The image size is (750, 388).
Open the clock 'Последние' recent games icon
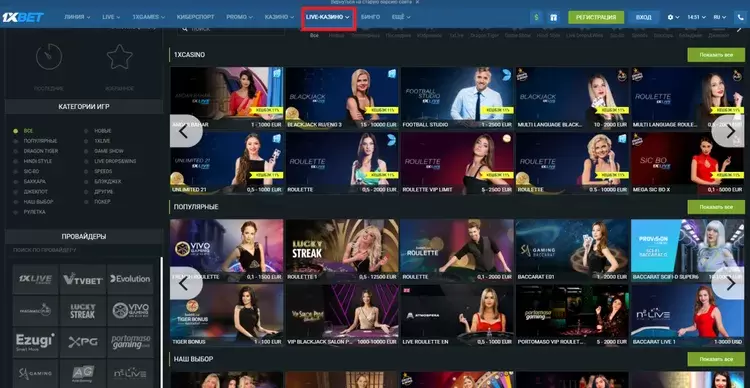point(49,56)
